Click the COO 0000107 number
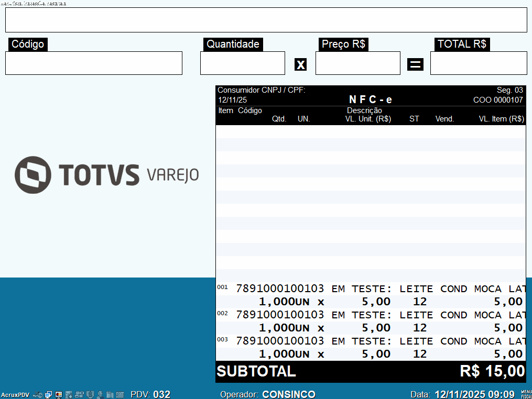 pyautogui.click(x=498, y=100)
